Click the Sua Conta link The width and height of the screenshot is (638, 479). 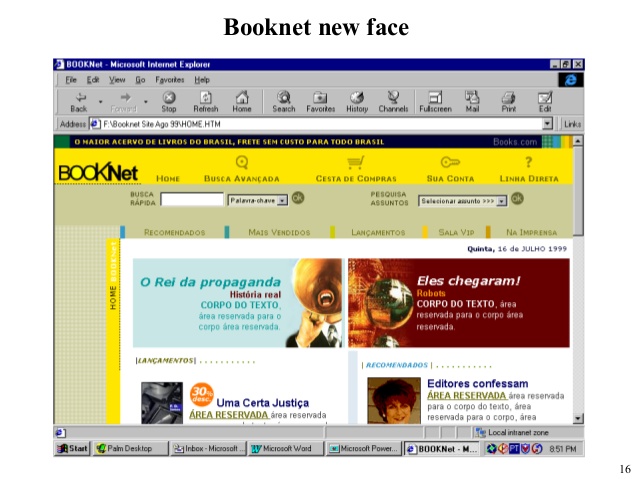(x=450, y=179)
